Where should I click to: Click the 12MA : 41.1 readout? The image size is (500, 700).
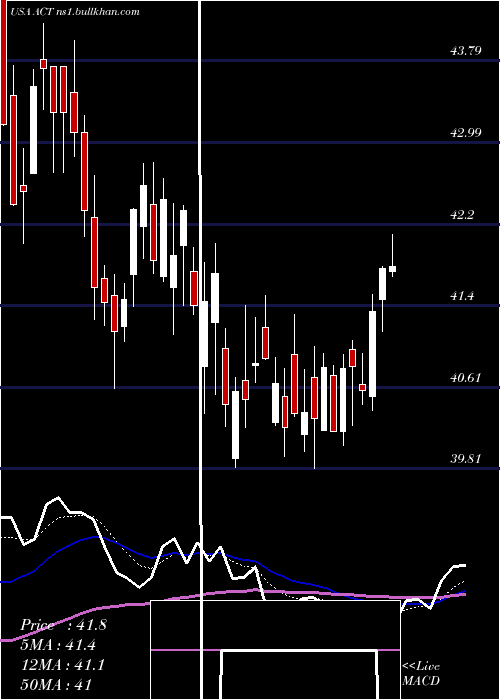tap(63, 665)
